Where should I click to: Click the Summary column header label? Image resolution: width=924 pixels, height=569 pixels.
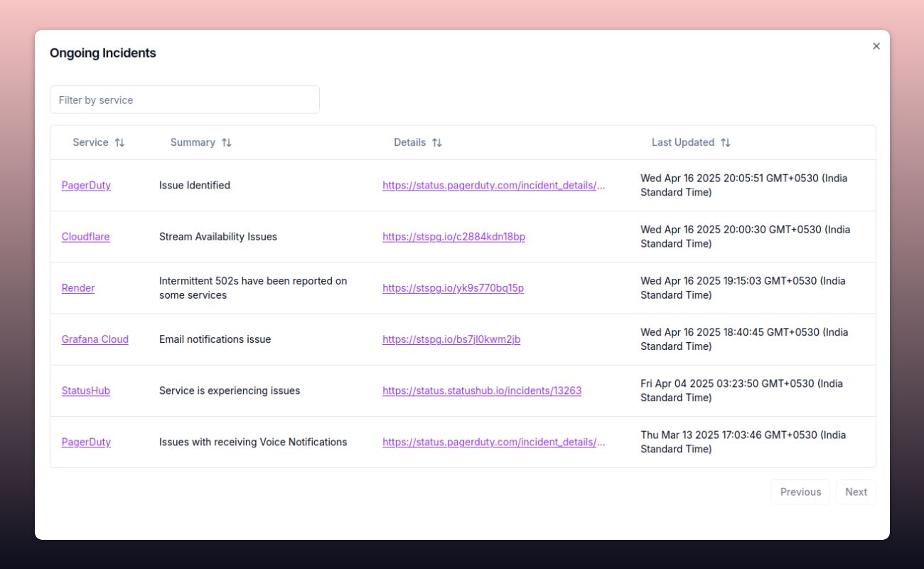[x=193, y=142]
